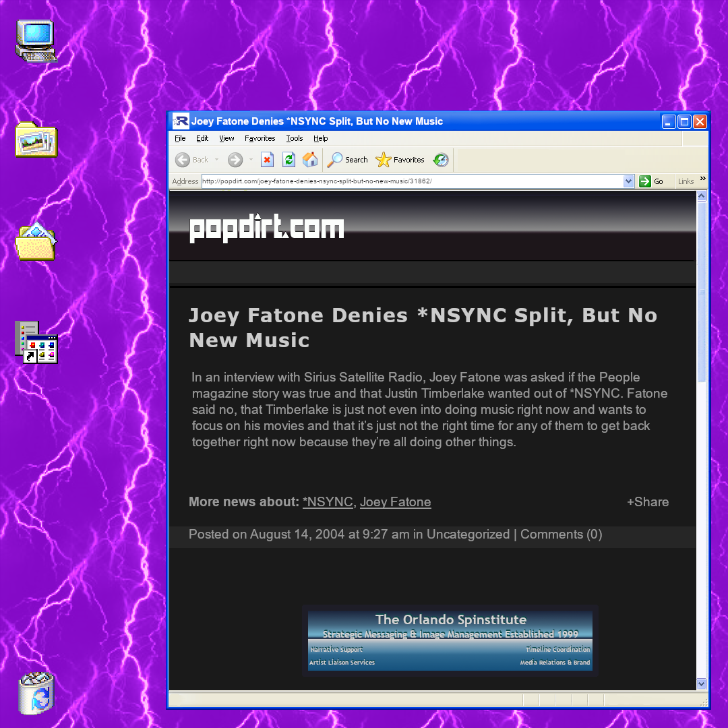Open the View menu
Viewport: 728px width, 728px height.
click(226, 138)
